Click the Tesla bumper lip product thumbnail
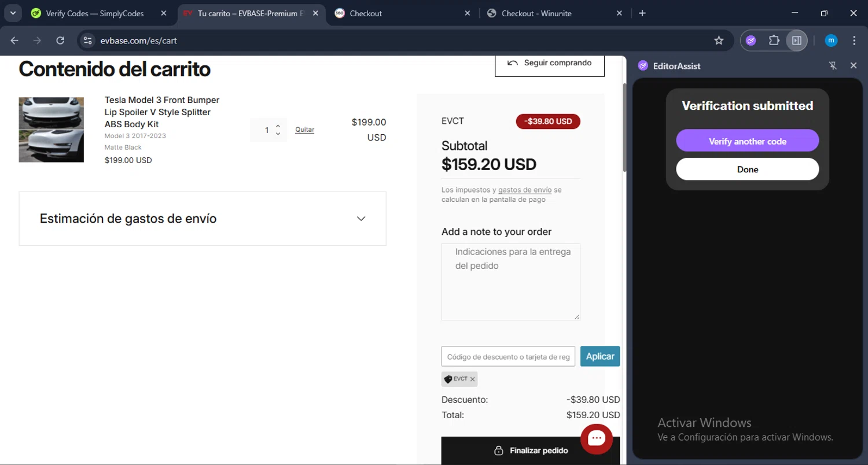The image size is (868, 465). coord(52,130)
